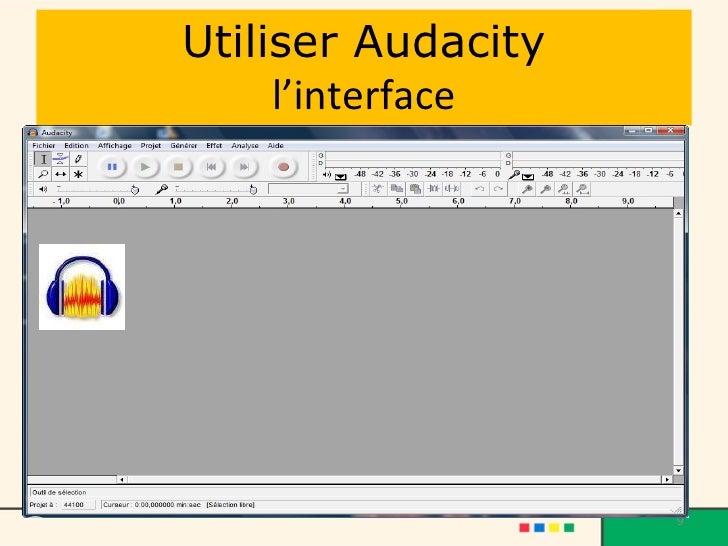Select the Draw pencil tool
This screenshot has width=728, height=546.
click(x=78, y=159)
